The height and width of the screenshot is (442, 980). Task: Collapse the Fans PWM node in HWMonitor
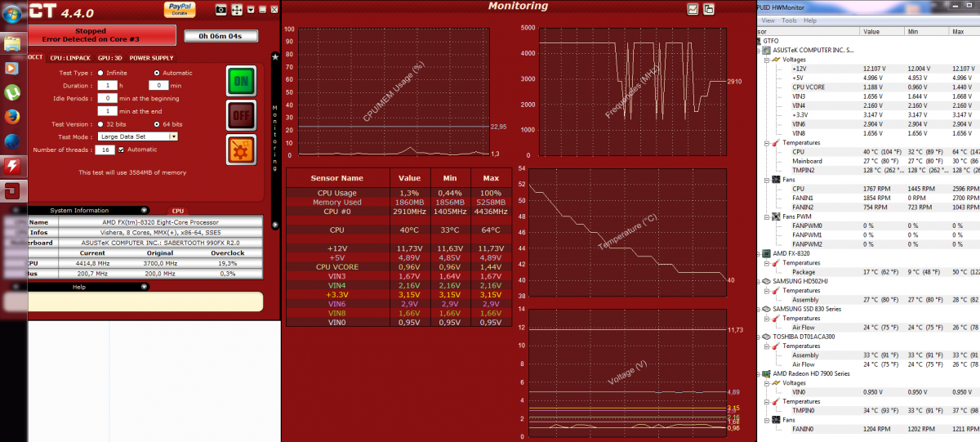[767, 217]
